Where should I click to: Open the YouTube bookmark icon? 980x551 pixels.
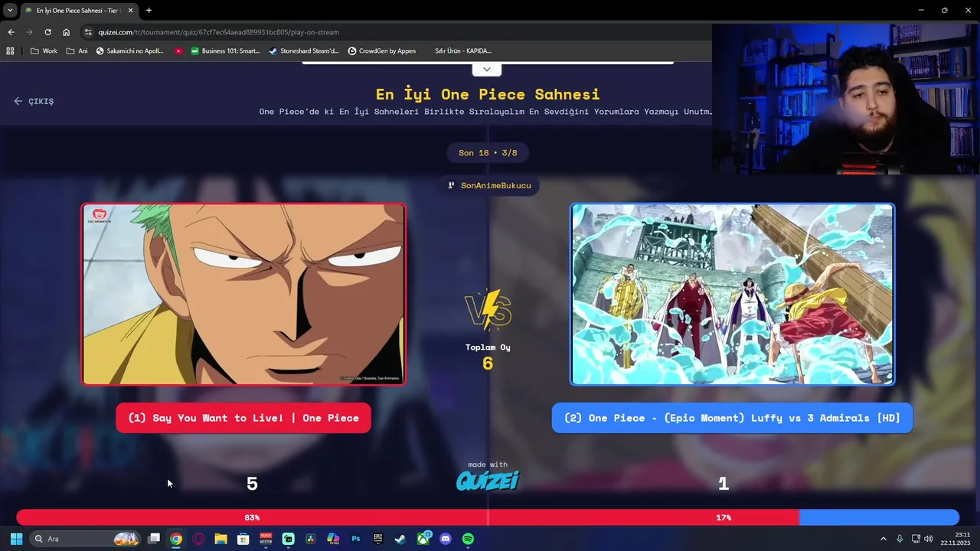(x=178, y=51)
